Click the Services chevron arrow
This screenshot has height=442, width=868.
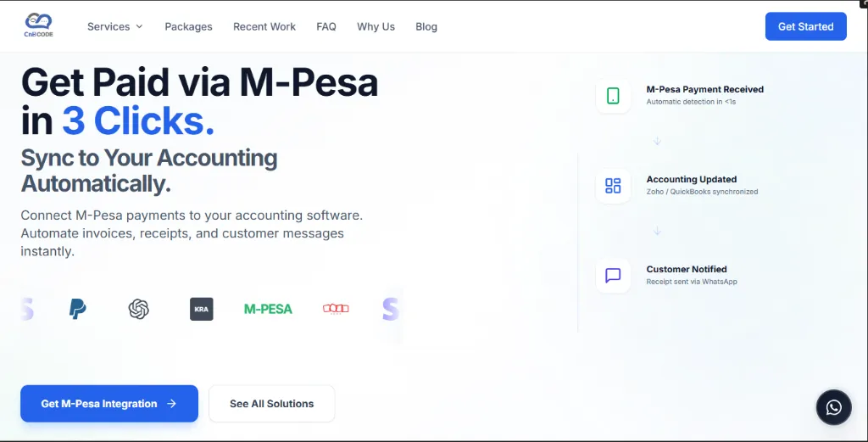pyautogui.click(x=140, y=26)
